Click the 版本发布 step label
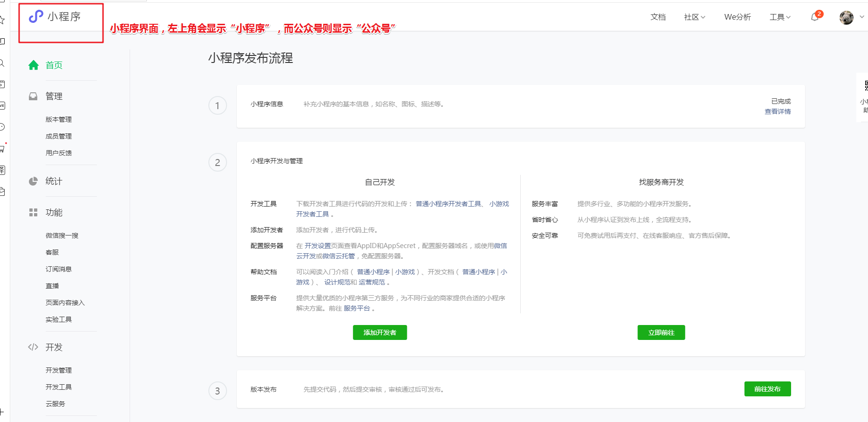This screenshot has height=422, width=868. (263, 389)
